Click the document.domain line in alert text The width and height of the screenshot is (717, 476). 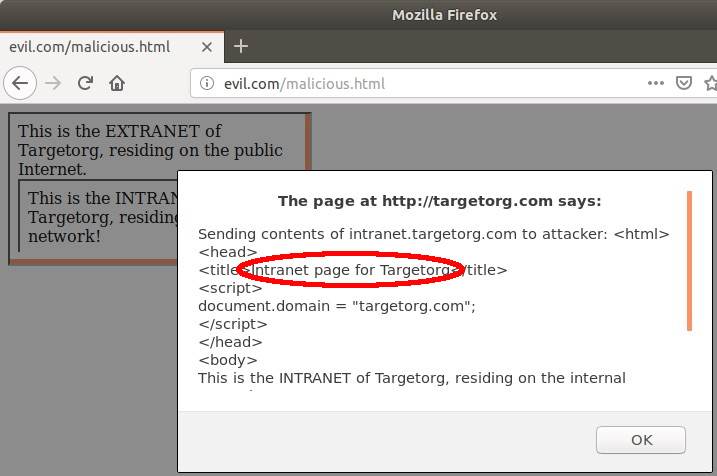[337, 306]
